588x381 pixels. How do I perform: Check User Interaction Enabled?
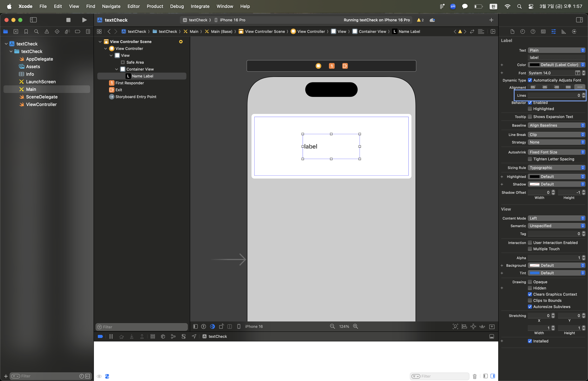[530, 242]
